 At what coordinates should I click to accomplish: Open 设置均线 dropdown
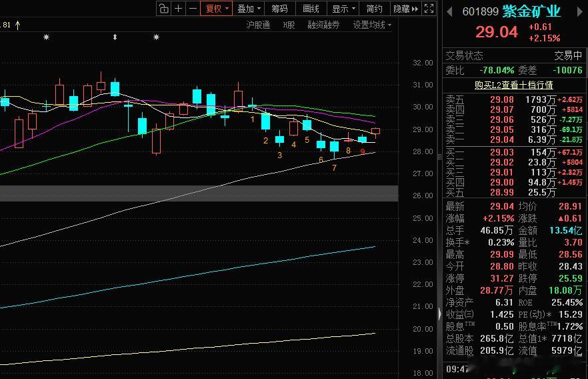pyautogui.click(x=372, y=25)
